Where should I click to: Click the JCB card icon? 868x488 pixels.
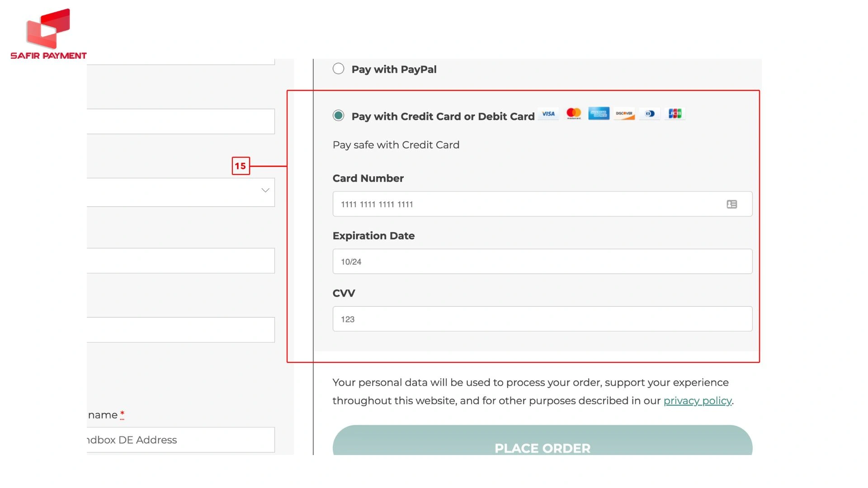[x=675, y=114]
